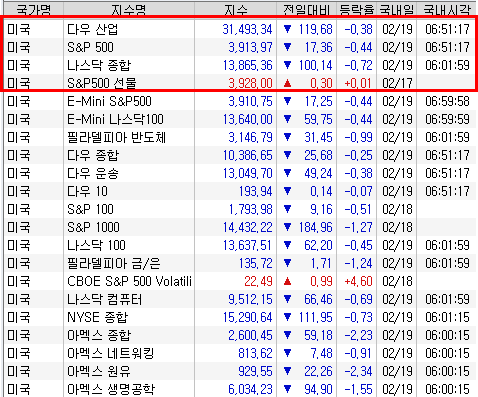
Task: Click the S&P500 선물 row
Action: tap(240, 83)
